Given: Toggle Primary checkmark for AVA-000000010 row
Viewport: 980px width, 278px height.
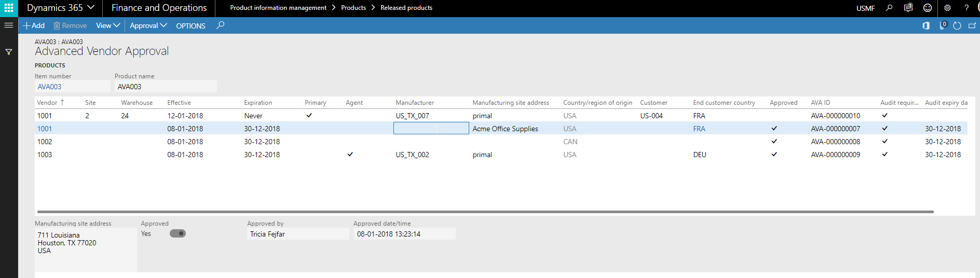Looking at the screenshot, I should click(x=309, y=115).
